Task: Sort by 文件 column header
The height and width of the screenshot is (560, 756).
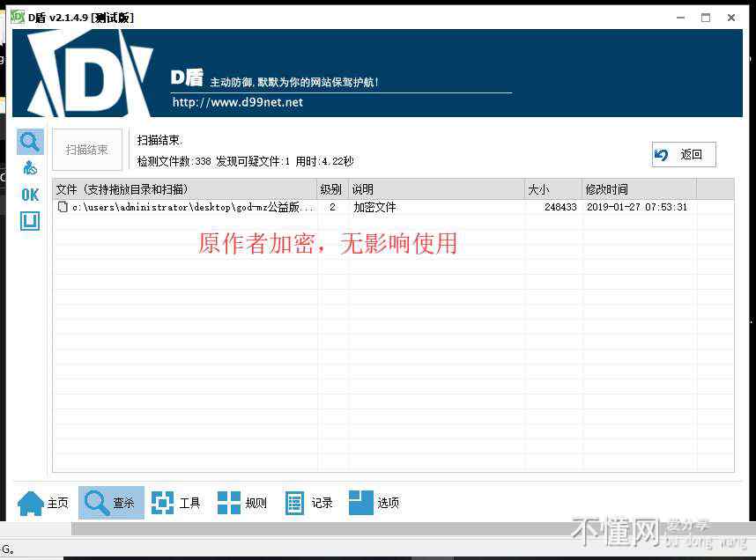Action: click(x=184, y=189)
